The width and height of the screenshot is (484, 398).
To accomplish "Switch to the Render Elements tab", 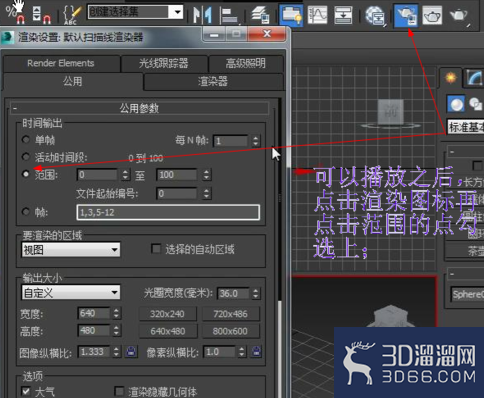I will (61, 63).
